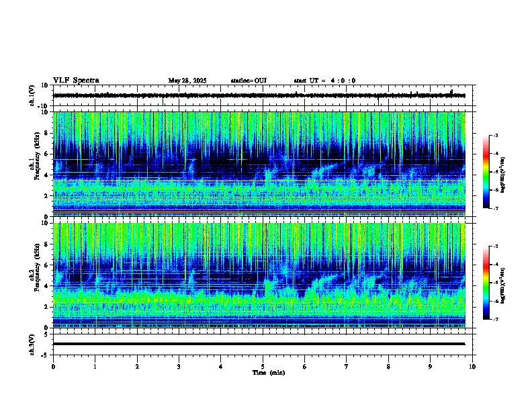Click tick label "3" on the Time axis
The height and width of the screenshot is (411, 532).
(x=179, y=367)
